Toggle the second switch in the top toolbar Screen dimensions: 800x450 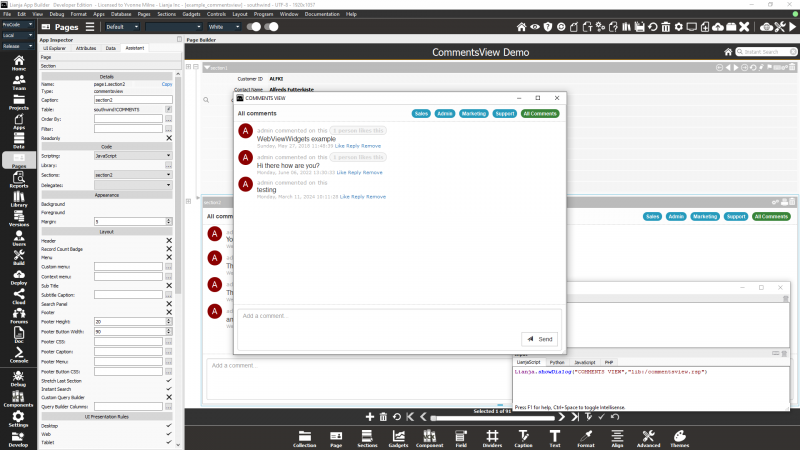[271, 27]
